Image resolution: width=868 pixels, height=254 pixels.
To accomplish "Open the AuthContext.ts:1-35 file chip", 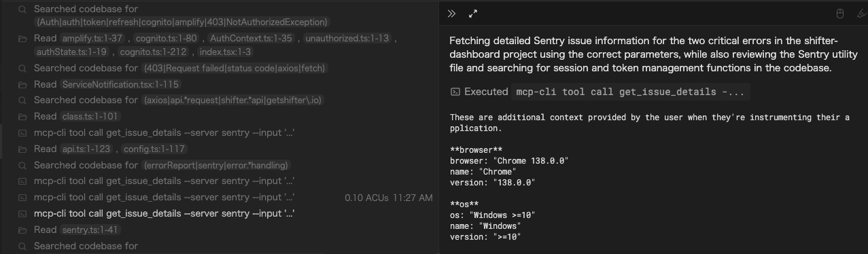I will tap(251, 39).
